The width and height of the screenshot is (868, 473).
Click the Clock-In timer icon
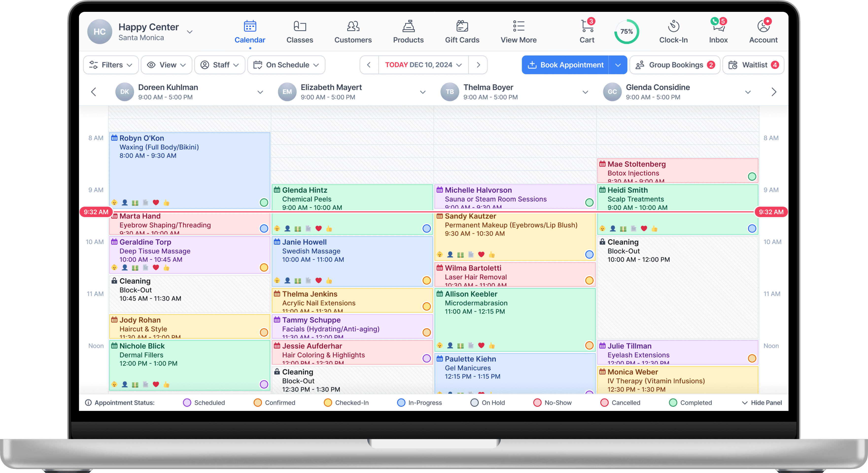pos(673,26)
